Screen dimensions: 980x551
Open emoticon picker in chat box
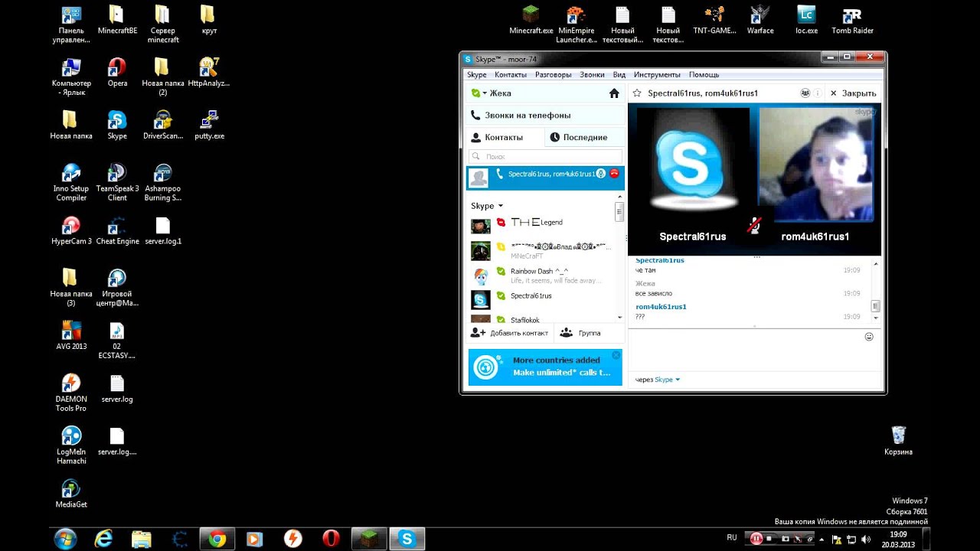tap(869, 337)
